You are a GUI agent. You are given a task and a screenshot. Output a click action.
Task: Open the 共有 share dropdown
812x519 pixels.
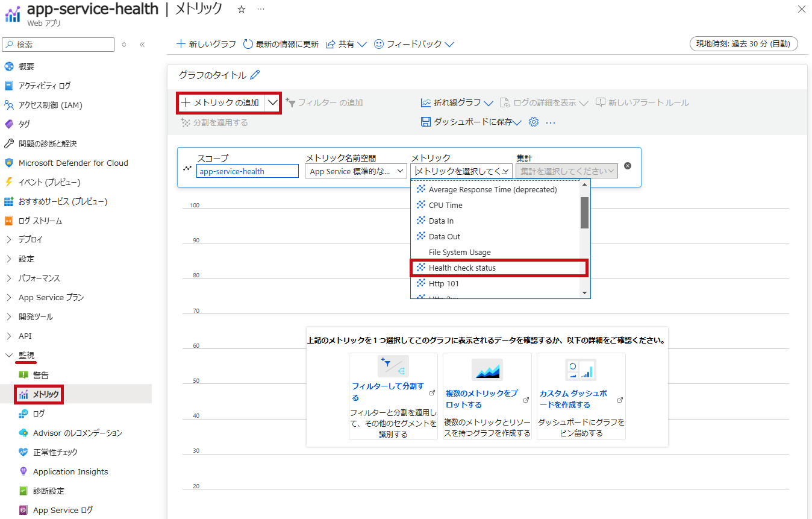[x=346, y=44]
